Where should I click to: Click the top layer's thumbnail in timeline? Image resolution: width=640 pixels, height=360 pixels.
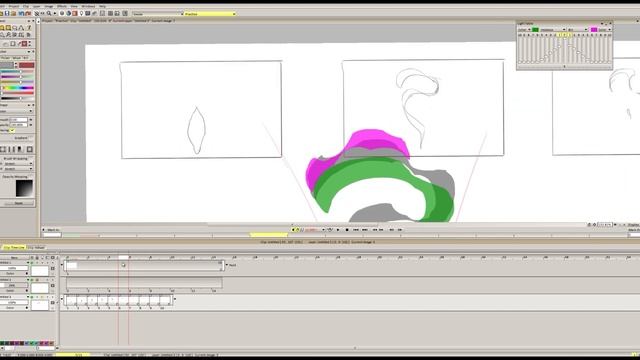pos(40,271)
